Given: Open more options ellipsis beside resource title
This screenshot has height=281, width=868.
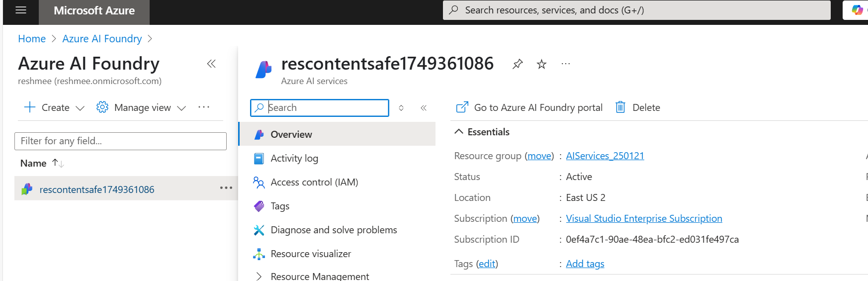Looking at the screenshot, I should click(565, 64).
